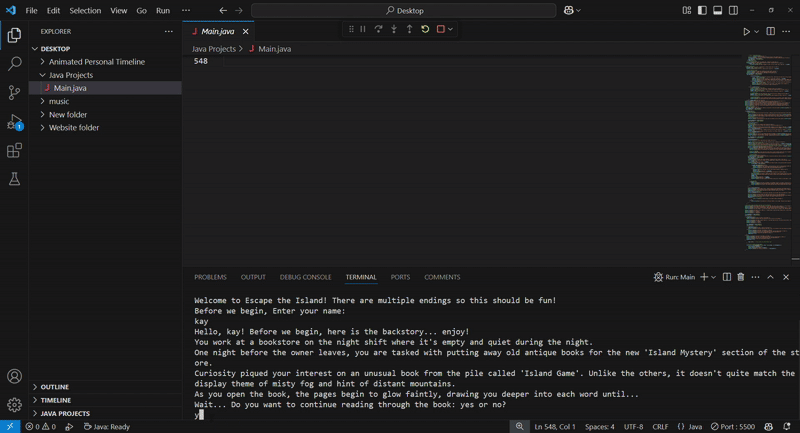
Task: Split the editor right
Action: coord(770,32)
